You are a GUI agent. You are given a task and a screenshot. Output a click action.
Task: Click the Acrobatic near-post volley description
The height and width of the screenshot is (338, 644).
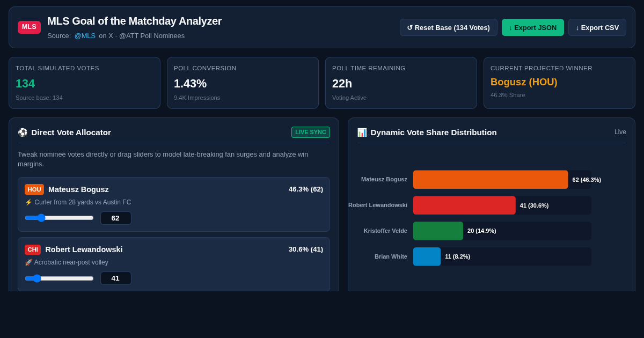pyautogui.click(x=71, y=262)
